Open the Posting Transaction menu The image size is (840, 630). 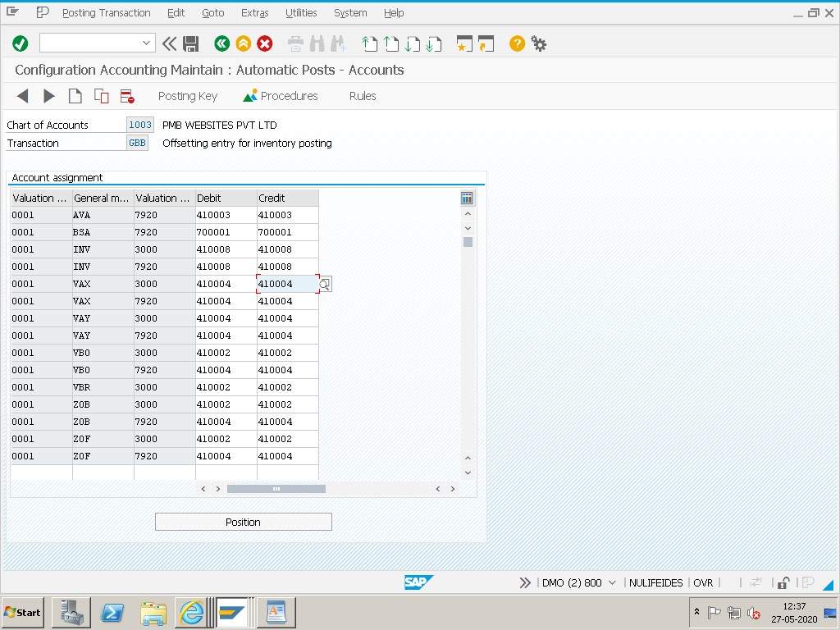coord(106,13)
